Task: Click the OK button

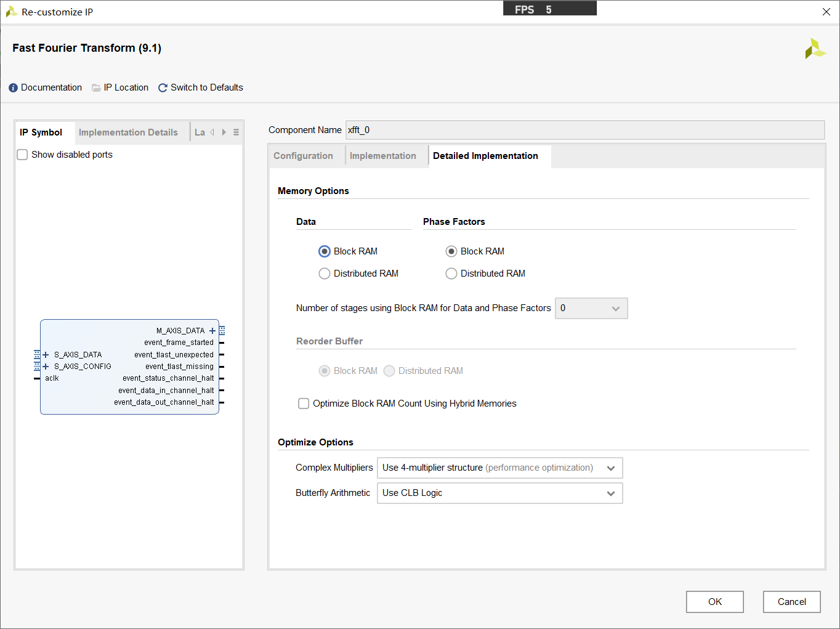Action: pos(714,602)
